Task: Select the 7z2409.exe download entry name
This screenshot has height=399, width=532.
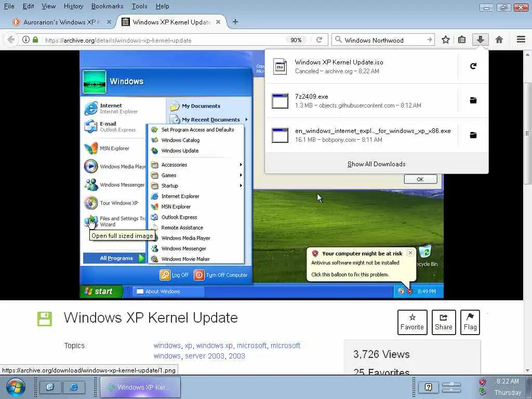Action: pyautogui.click(x=312, y=96)
